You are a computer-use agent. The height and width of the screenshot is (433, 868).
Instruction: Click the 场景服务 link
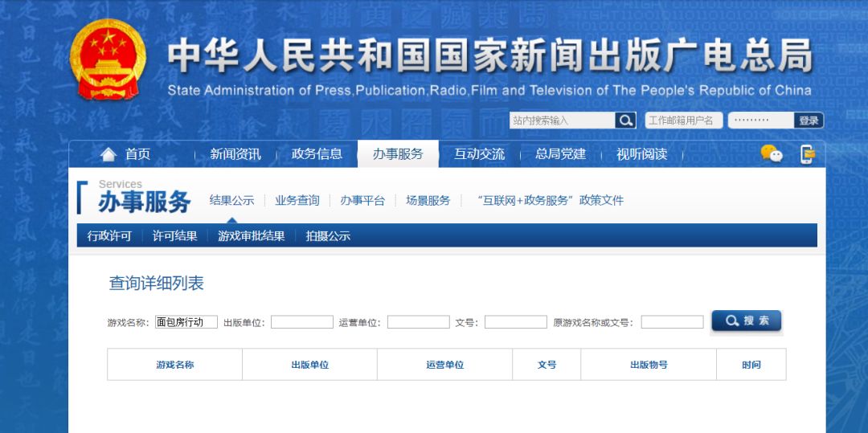click(428, 201)
